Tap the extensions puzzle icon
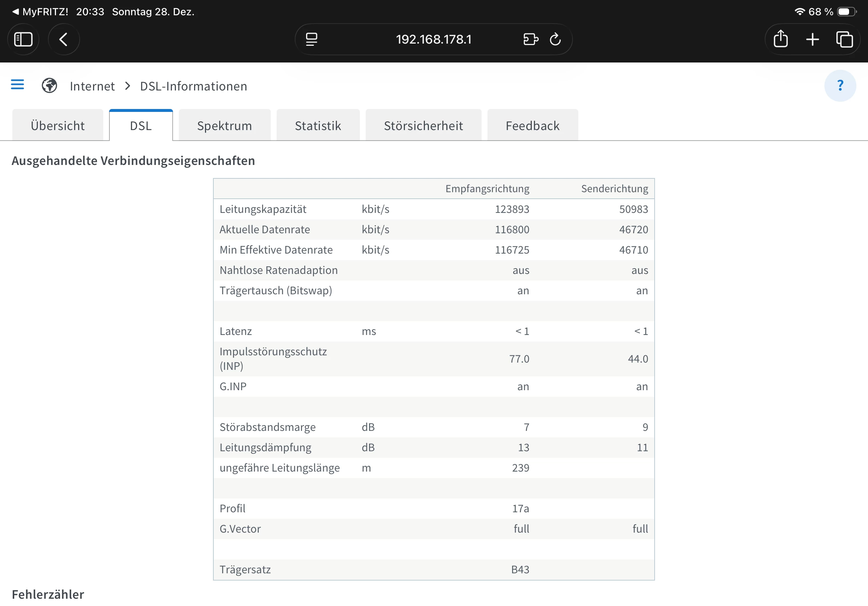The height and width of the screenshot is (606, 868). point(530,39)
